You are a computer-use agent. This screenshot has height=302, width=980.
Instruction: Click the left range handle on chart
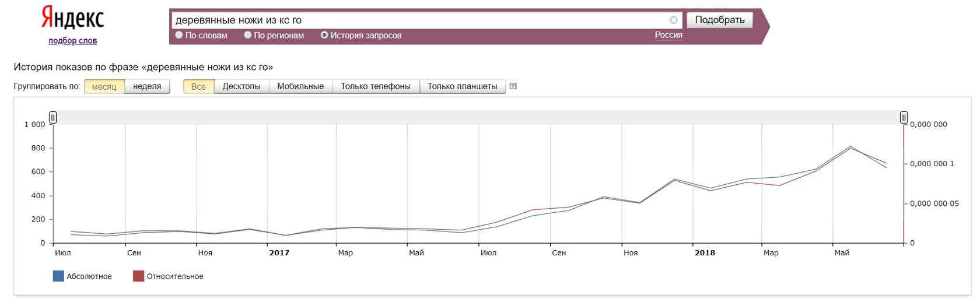tap(53, 118)
